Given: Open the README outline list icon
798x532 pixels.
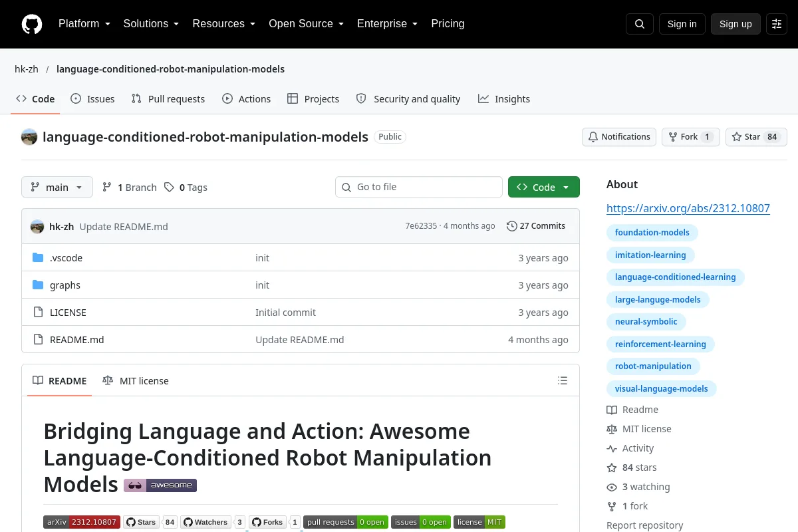Looking at the screenshot, I should pyautogui.click(x=563, y=381).
